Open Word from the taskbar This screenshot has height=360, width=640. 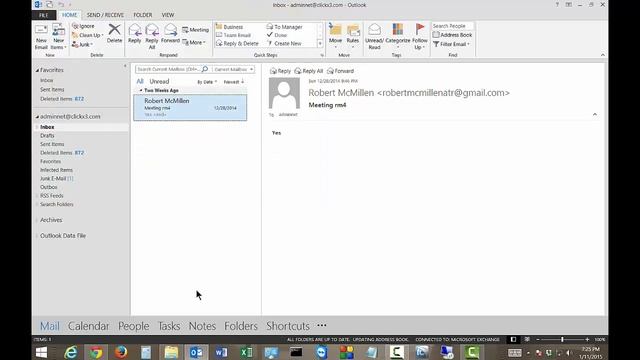[221, 352]
